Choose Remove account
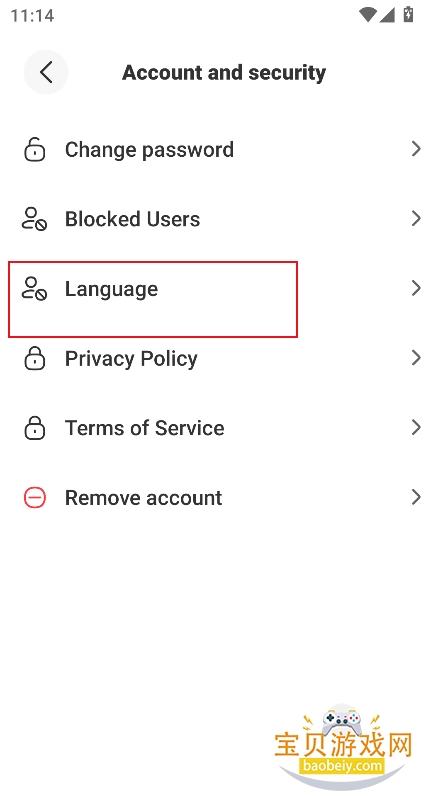448x796 pixels. [224, 498]
